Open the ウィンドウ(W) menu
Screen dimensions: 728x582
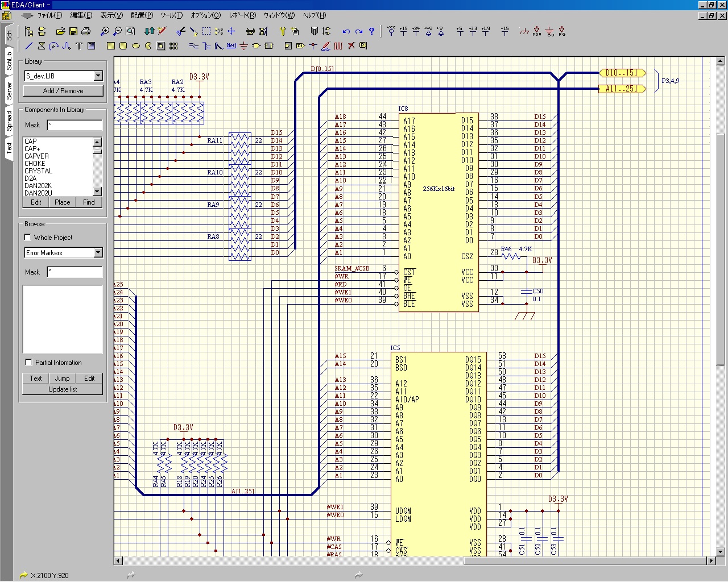pos(279,15)
